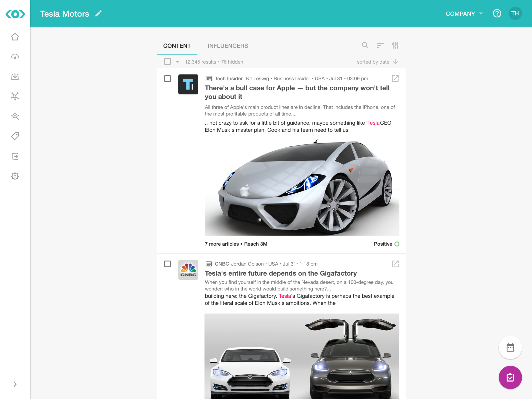Open the inbox download icon in the sidebar
This screenshot has height=399, width=532.
coord(15,76)
